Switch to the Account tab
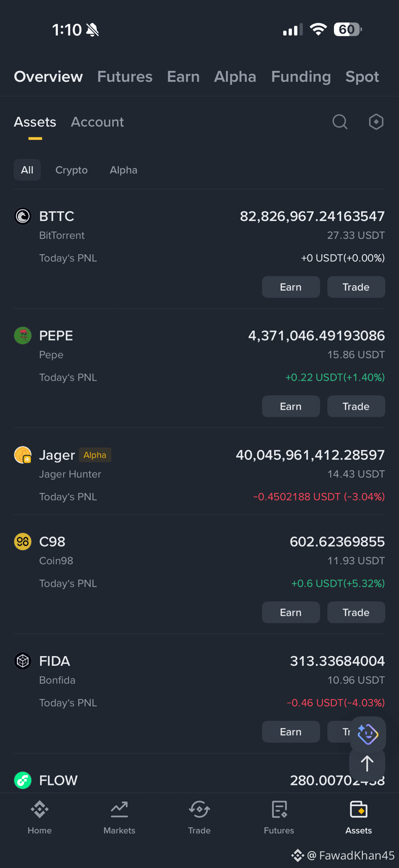The height and width of the screenshot is (868, 399). [x=97, y=122]
